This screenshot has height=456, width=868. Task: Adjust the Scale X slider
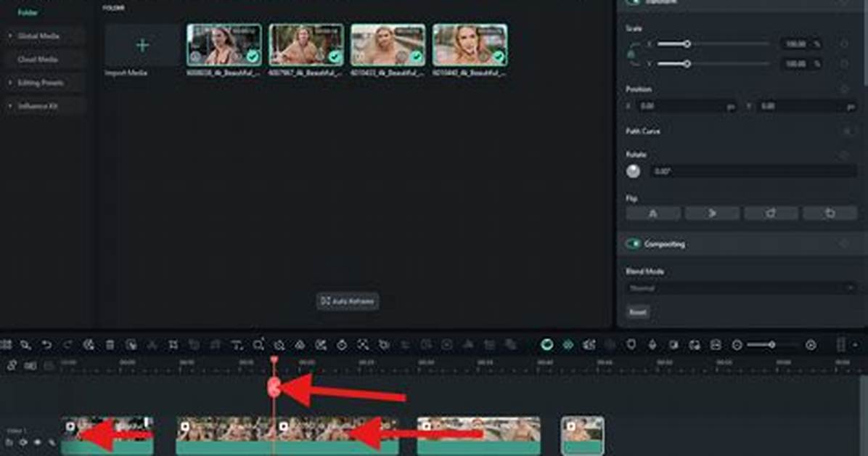[x=713, y=44]
